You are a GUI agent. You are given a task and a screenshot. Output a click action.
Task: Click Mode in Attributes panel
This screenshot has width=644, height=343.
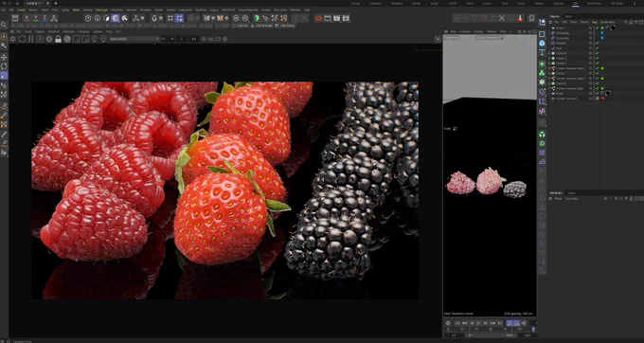pyautogui.click(x=558, y=199)
